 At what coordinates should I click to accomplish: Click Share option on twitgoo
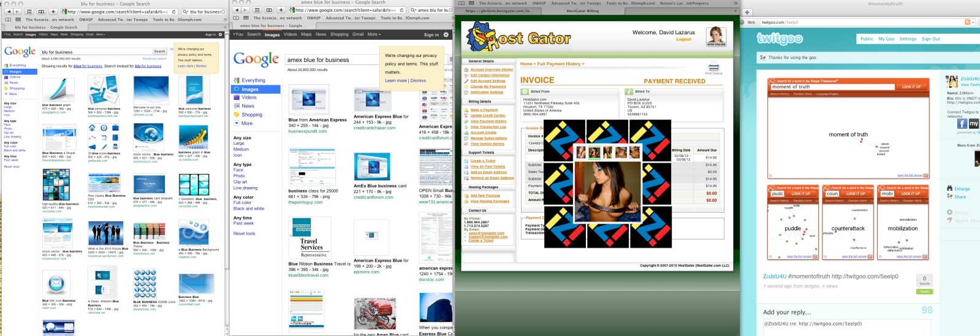pos(956,197)
